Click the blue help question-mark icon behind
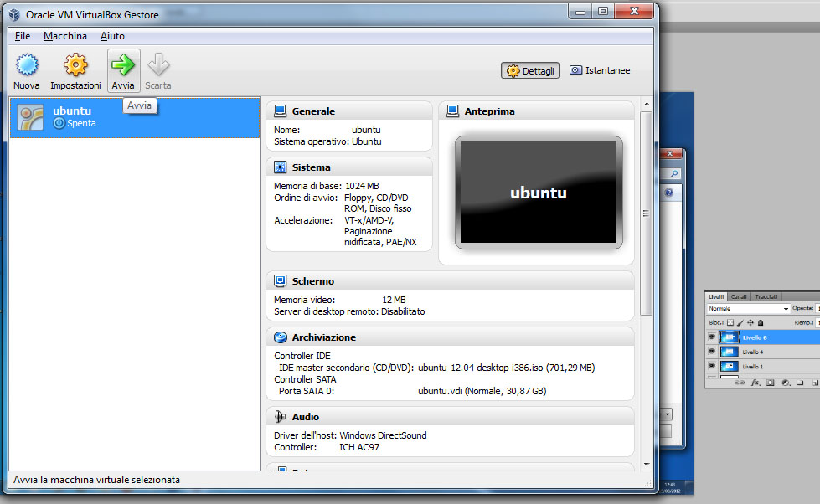 coord(669,193)
